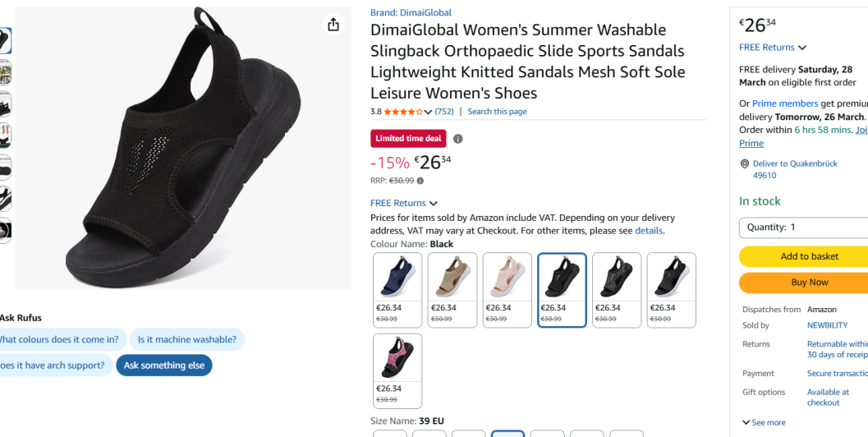
Task: Open the 752 customer reviews link
Action: point(444,112)
